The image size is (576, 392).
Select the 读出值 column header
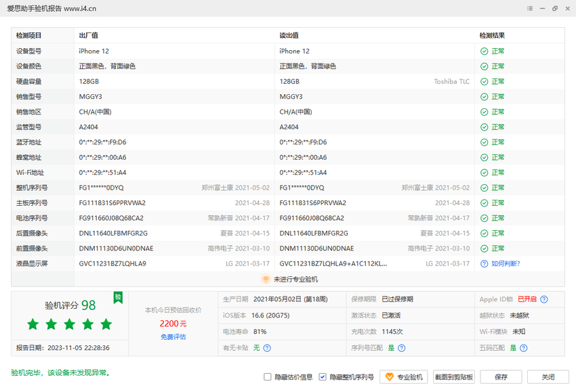(x=289, y=36)
